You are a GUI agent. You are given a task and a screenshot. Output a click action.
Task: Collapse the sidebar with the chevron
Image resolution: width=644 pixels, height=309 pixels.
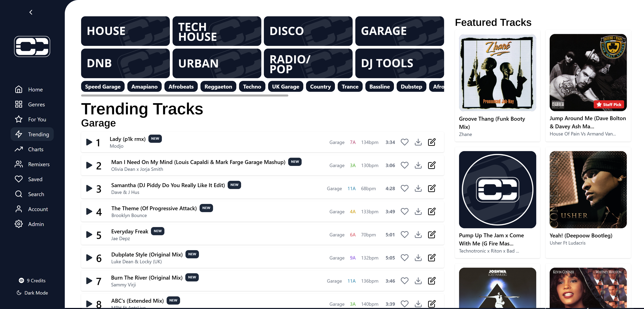click(x=31, y=12)
